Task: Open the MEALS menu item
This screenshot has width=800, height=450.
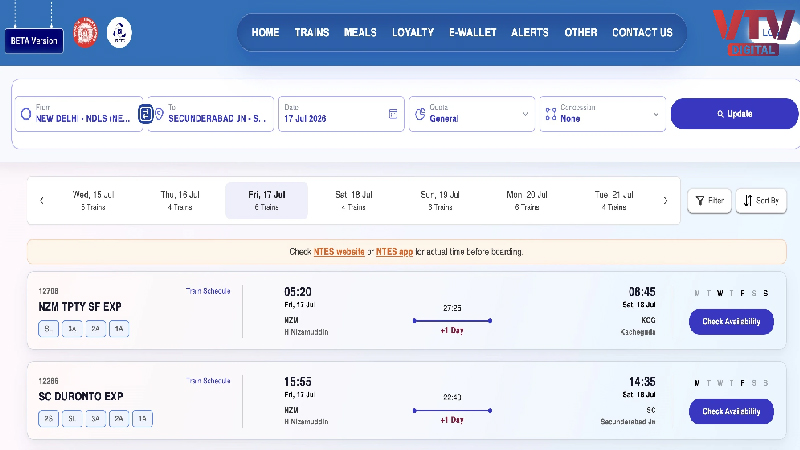Action: click(x=360, y=33)
